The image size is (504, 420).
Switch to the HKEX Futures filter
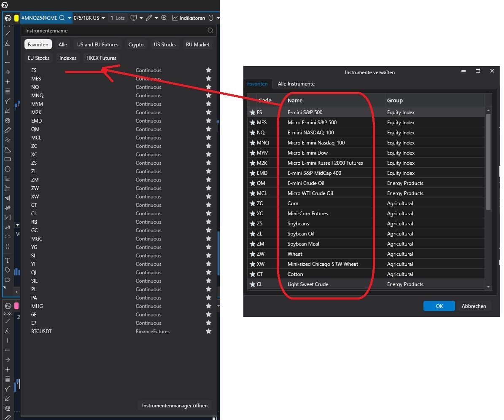[x=101, y=58]
